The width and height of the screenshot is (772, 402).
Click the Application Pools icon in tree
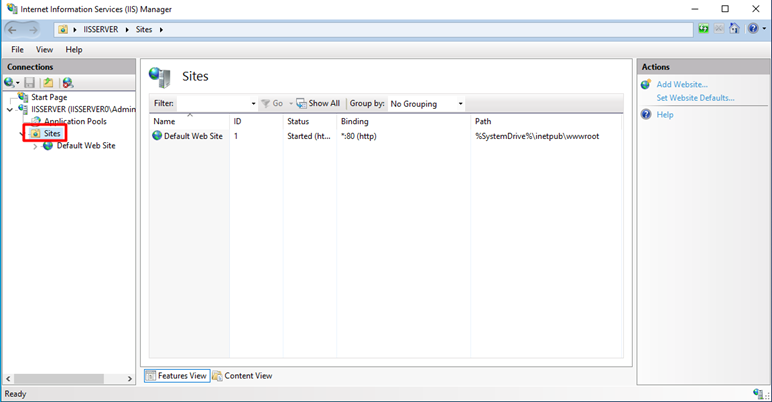(x=36, y=121)
